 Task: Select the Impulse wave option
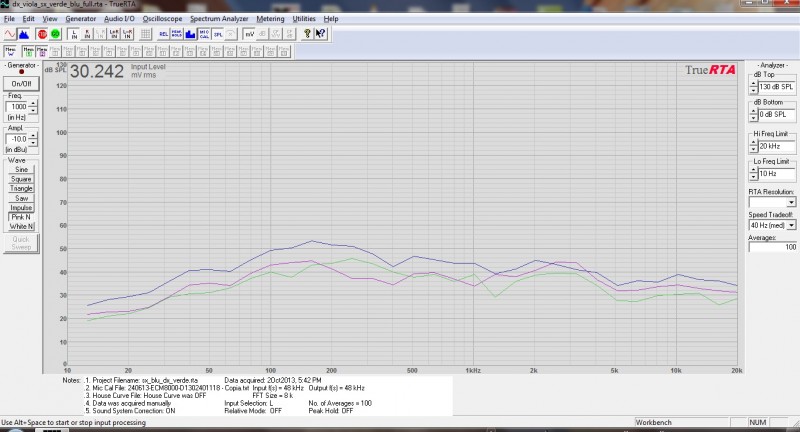tap(21, 208)
